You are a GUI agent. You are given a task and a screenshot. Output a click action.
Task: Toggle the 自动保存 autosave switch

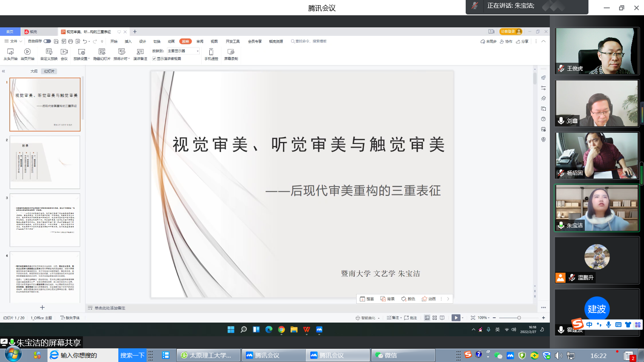(47, 41)
